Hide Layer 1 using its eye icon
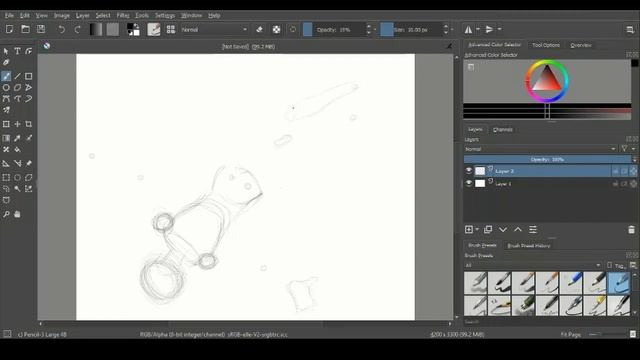 pos(469,183)
